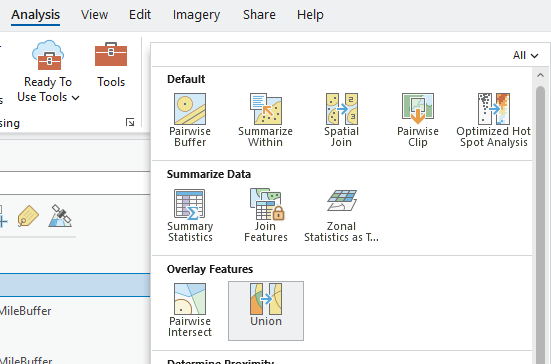The height and width of the screenshot is (364, 551).
Task: Click the gallery scroll up arrow
Action: pos(540,75)
